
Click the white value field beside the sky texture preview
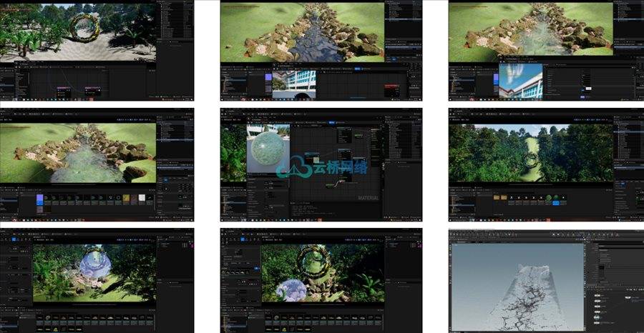(x=588, y=88)
